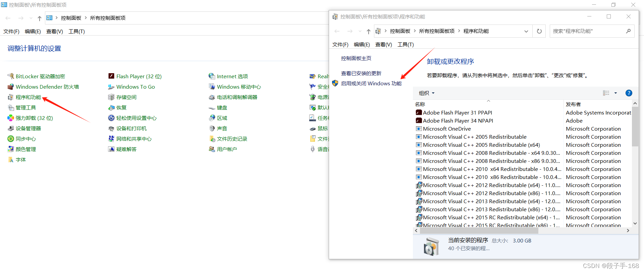The height and width of the screenshot is (272, 644).
Task: Open 用户帐户 icon
Action: 212,149
